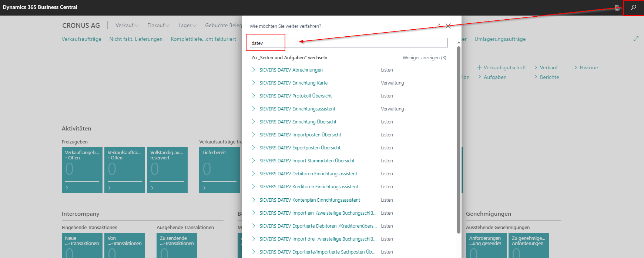Open the Einkauf dropdown menu
The height and width of the screenshot is (258, 644).
[x=158, y=25]
